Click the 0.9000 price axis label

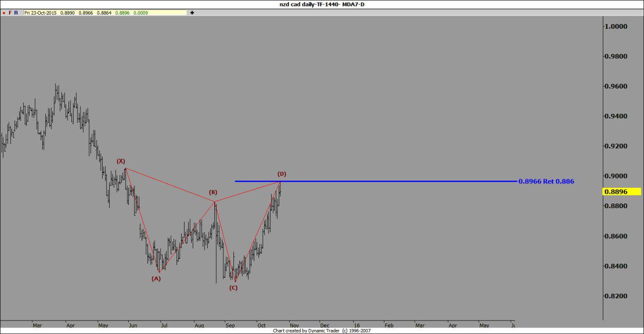click(616, 176)
